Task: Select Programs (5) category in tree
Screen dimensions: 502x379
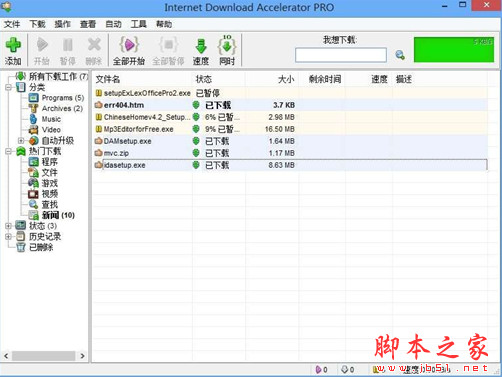Action: 63,98
